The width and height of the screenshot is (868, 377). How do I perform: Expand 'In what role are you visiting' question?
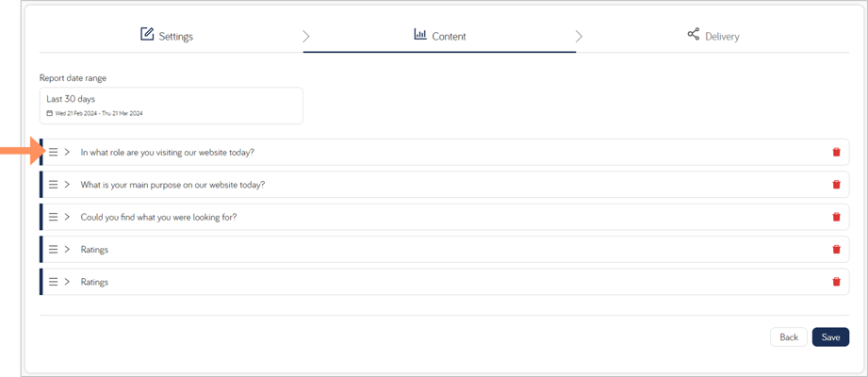pyautogui.click(x=67, y=153)
